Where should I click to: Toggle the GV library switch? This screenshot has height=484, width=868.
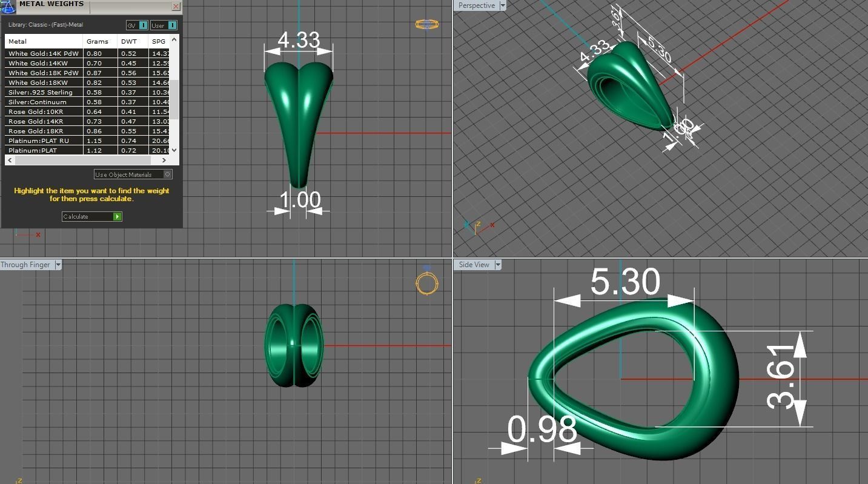pyautogui.click(x=137, y=25)
